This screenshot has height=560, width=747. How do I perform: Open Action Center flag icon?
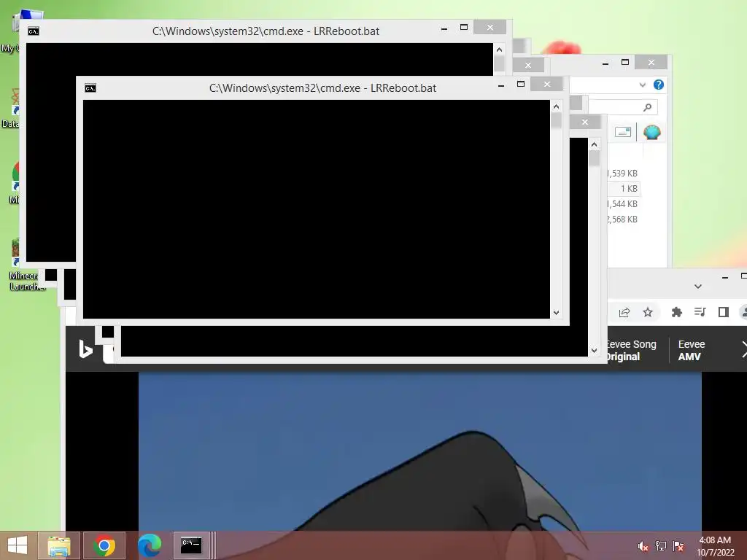(678, 546)
